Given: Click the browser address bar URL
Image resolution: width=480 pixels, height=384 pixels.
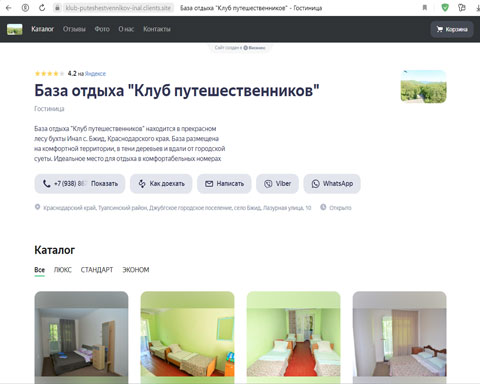Looking at the screenshot, I should pos(118,8).
